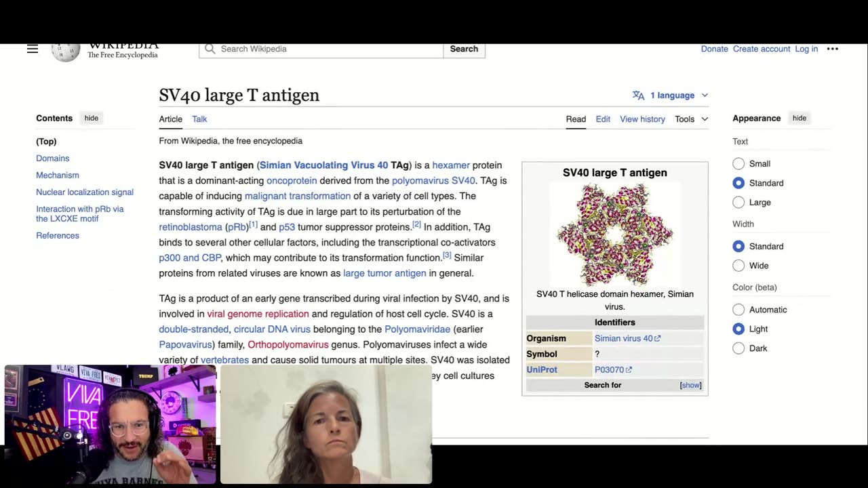Open Simian Vacuolating Virus 40 link
The image size is (868, 488).
(323, 165)
